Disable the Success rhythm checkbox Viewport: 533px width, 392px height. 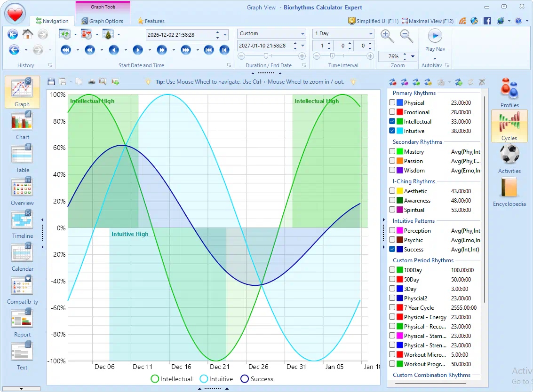(392, 249)
